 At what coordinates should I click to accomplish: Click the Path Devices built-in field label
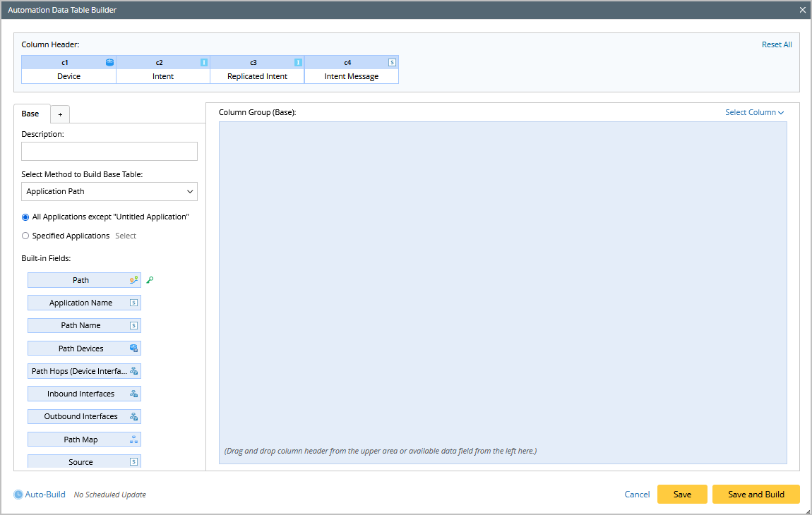point(80,349)
